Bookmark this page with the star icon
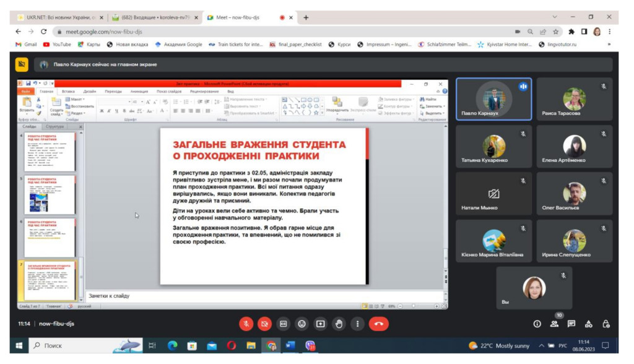Image resolution: width=634 pixels, height=364 pixels. [x=555, y=32]
